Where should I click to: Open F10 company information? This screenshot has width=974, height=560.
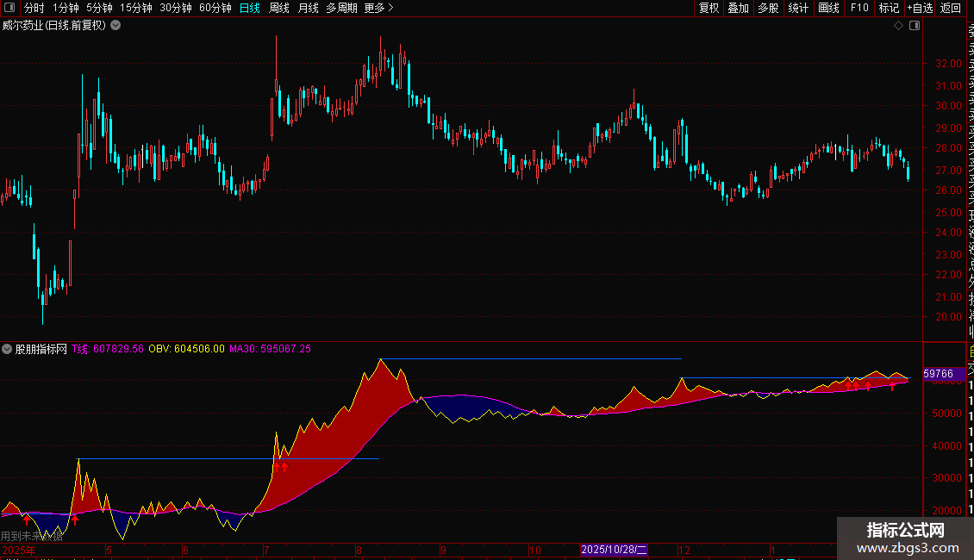(x=859, y=8)
